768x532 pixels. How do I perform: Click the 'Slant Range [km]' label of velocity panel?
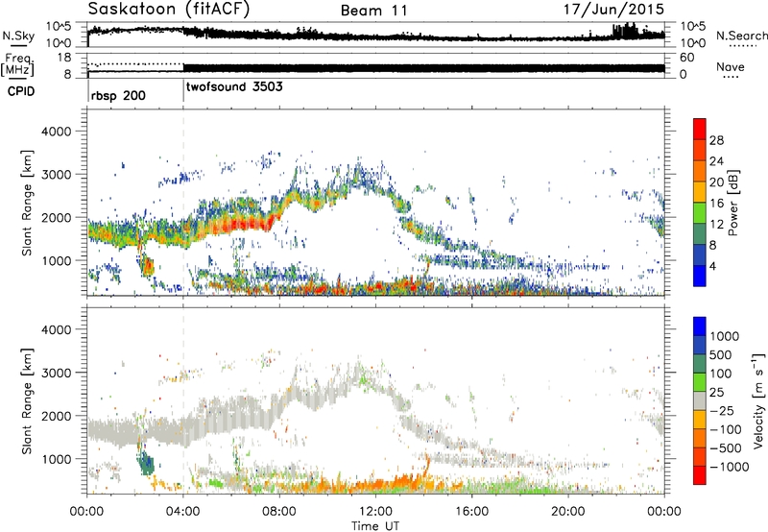27,400
